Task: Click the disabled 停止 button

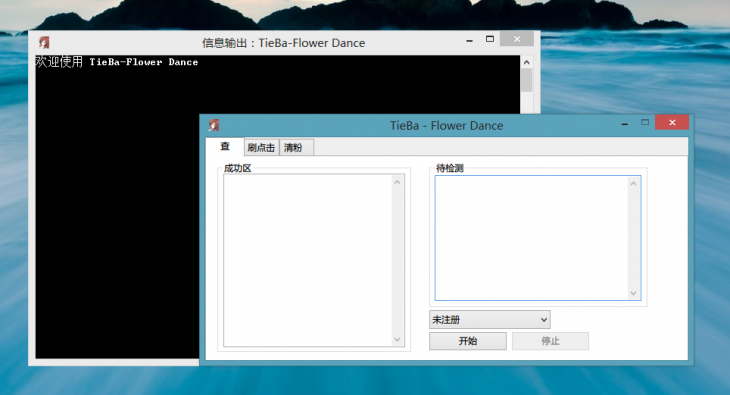Action: click(x=550, y=341)
